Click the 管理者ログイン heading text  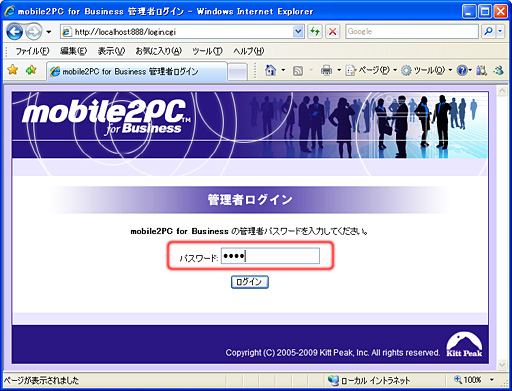pos(250,200)
